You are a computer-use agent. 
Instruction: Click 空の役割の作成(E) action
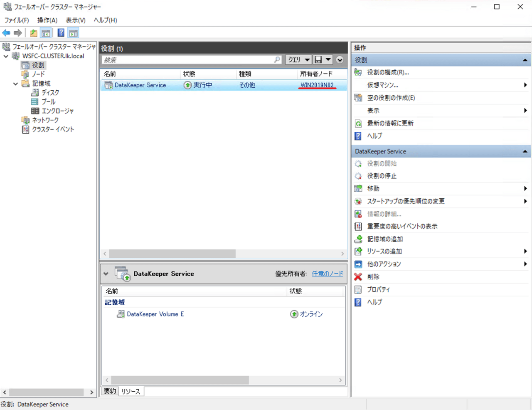pos(391,98)
